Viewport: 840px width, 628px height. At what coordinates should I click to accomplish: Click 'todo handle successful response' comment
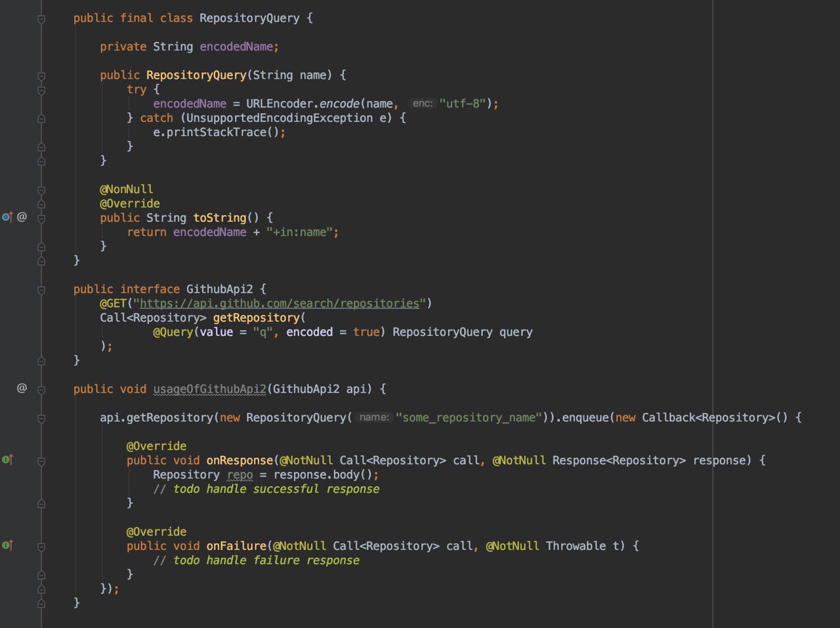point(276,489)
